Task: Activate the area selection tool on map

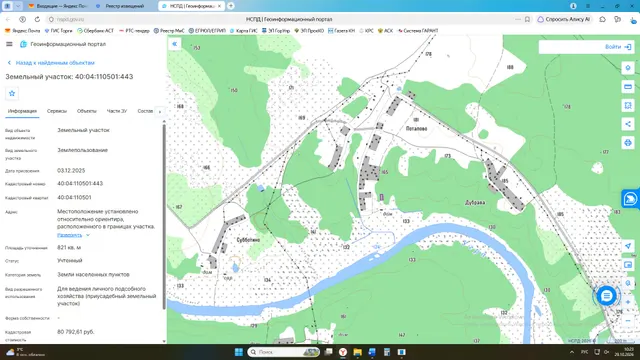Action: [x=628, y=105]
